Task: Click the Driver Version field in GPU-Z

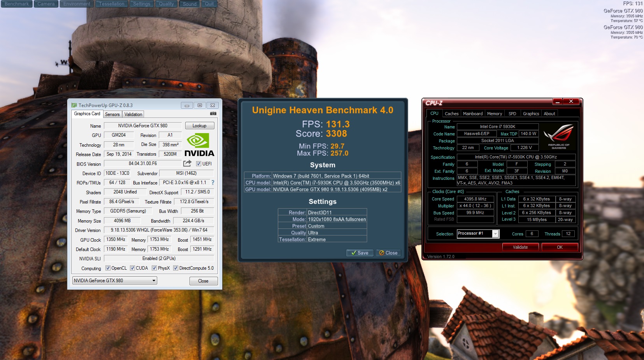Action: 159,230
